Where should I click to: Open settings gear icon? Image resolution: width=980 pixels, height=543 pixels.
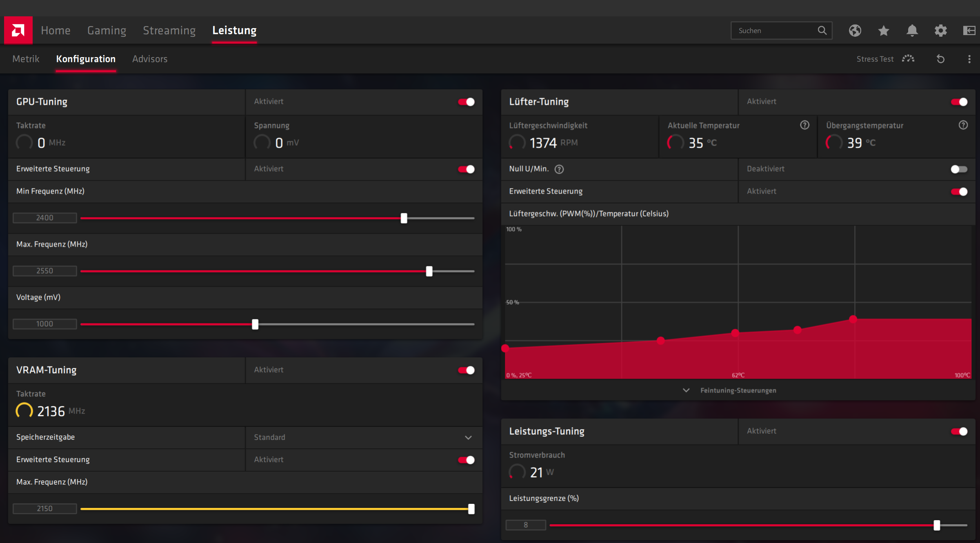point(940,31)
